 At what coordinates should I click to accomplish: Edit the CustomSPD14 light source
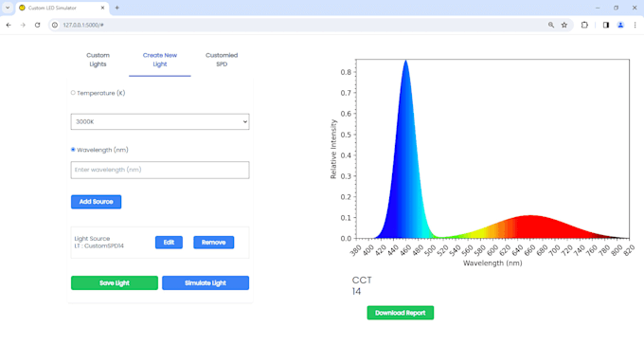click(169, 243)
